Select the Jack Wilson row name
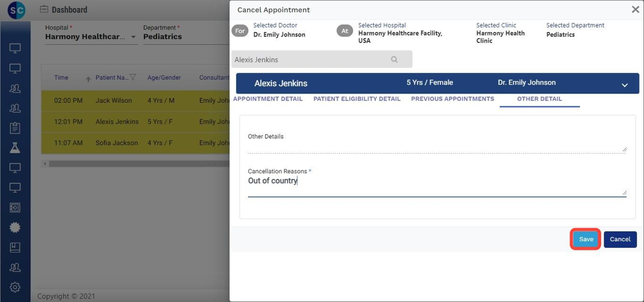This screenshot has width=644, height=302. [114, 100]
